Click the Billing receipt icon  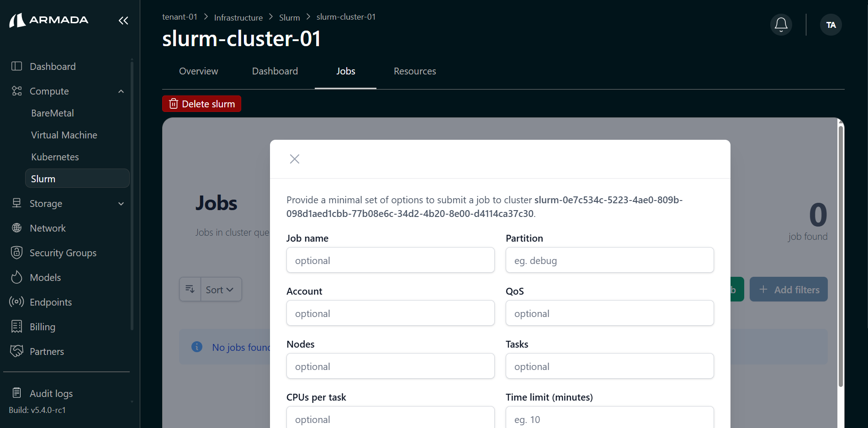17,327
